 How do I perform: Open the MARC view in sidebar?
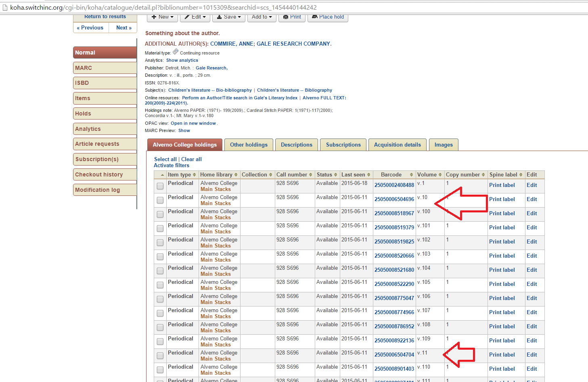pyautogui.click(x=105, y=68)
